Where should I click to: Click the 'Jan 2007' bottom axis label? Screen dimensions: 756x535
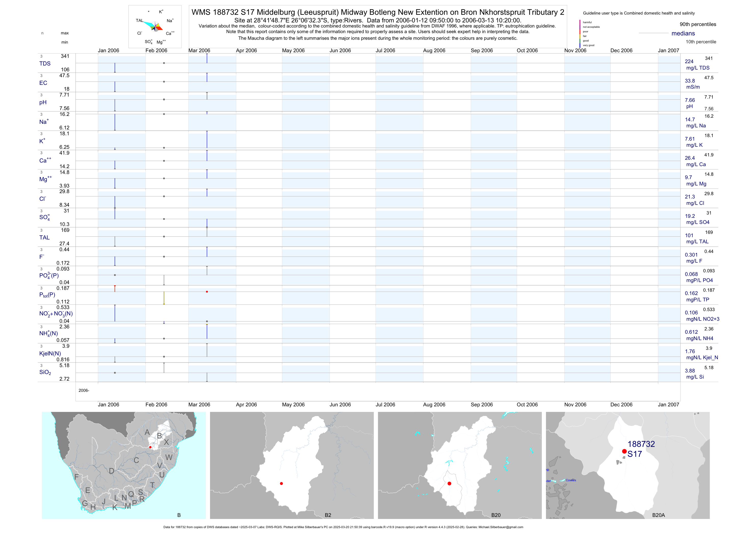click(x=668, y=405)
